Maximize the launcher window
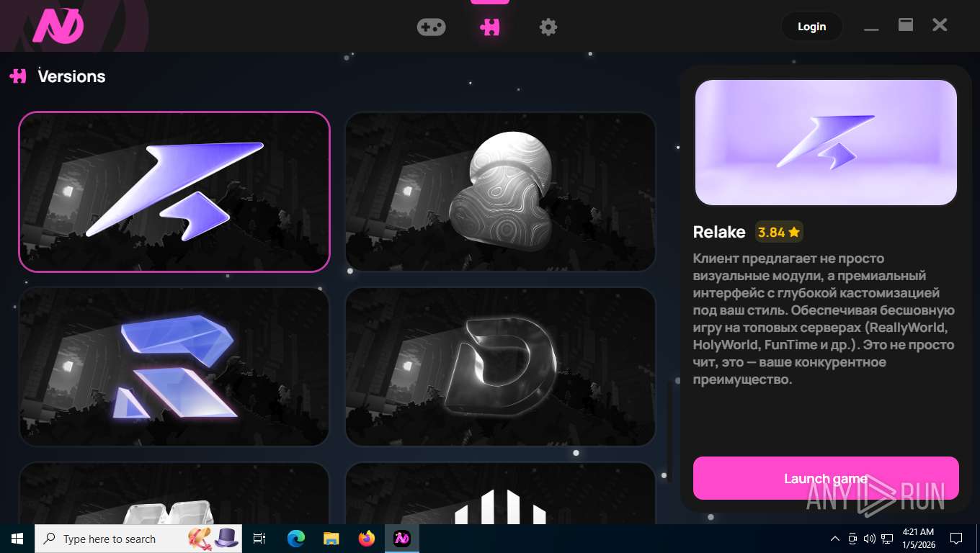This screenshot has width=980, height=553. [906, 25]
